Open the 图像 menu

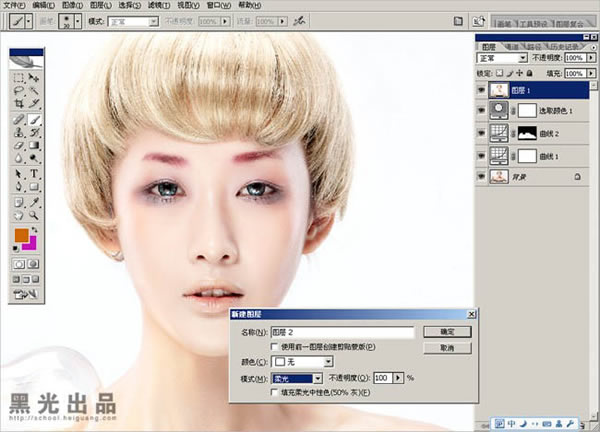pos(72,5)
